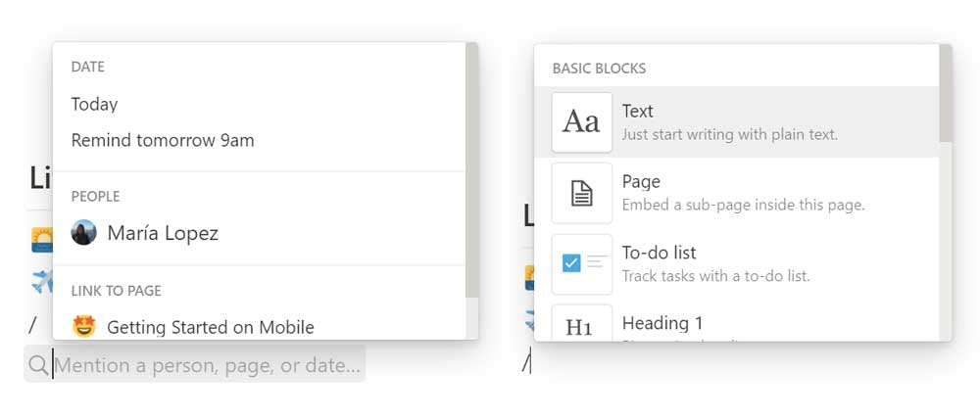Click the sunrise emoji on the left page
980x419 pixels.
coord(41,240)
